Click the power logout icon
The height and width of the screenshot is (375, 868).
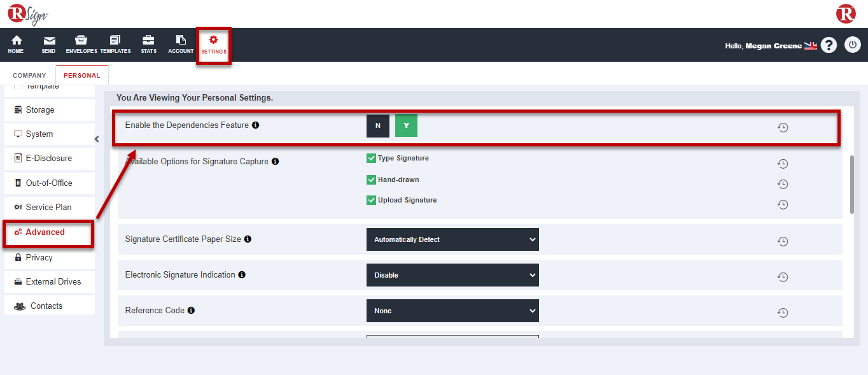(x=852, y=45)
